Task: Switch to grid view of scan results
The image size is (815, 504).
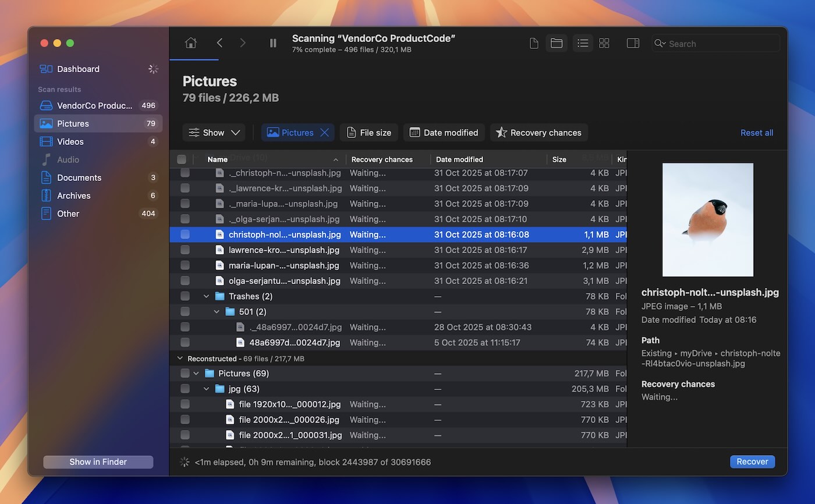Action: (x=604, y=42)
